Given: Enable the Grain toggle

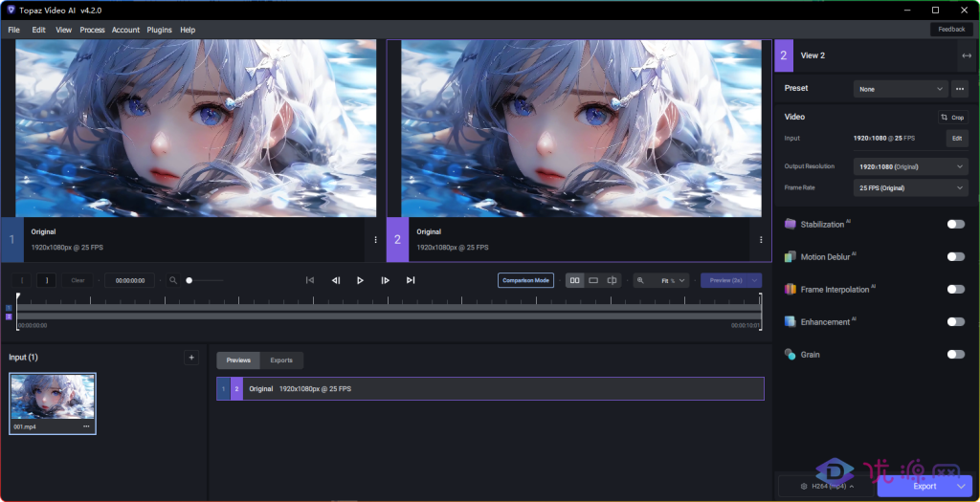Looking at the screenshot, I should (956, 354).
